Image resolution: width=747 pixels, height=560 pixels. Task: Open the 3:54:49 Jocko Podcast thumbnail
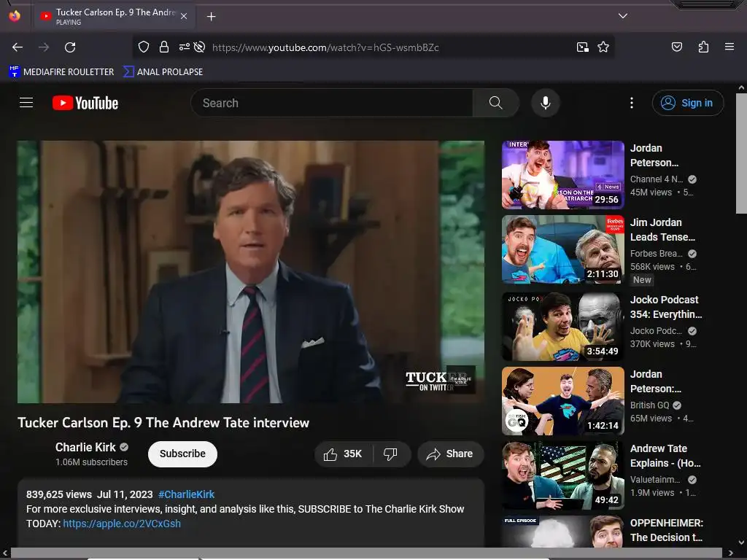[x=563, y=327]
